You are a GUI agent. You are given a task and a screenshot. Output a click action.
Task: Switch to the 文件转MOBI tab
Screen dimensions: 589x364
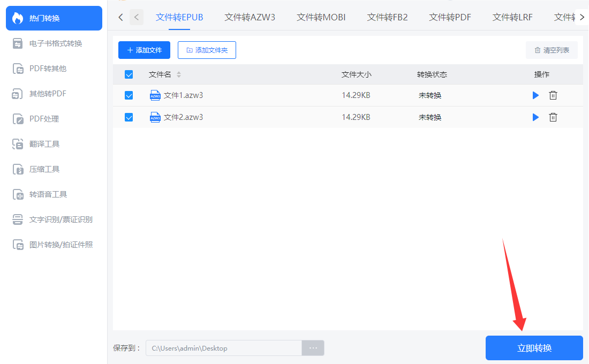(321, 17)
